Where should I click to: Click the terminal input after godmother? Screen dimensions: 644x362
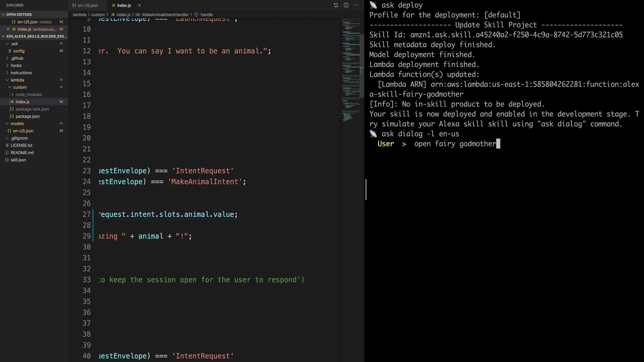[498, 144]
